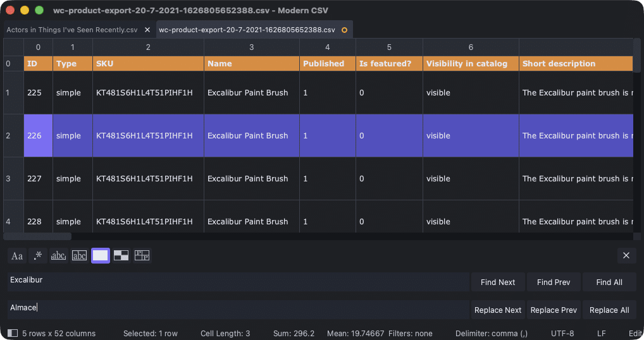Focus the find field containing Excalibur
The height and width of the screenshot is (340, 644).
pyautogui.click(x=238, y=282)
